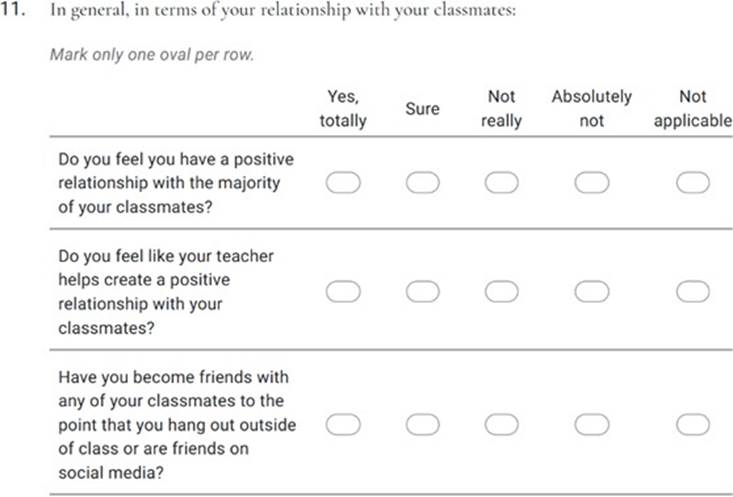Mark 'Not really' for teacher helps create relationship

point(501,291)
